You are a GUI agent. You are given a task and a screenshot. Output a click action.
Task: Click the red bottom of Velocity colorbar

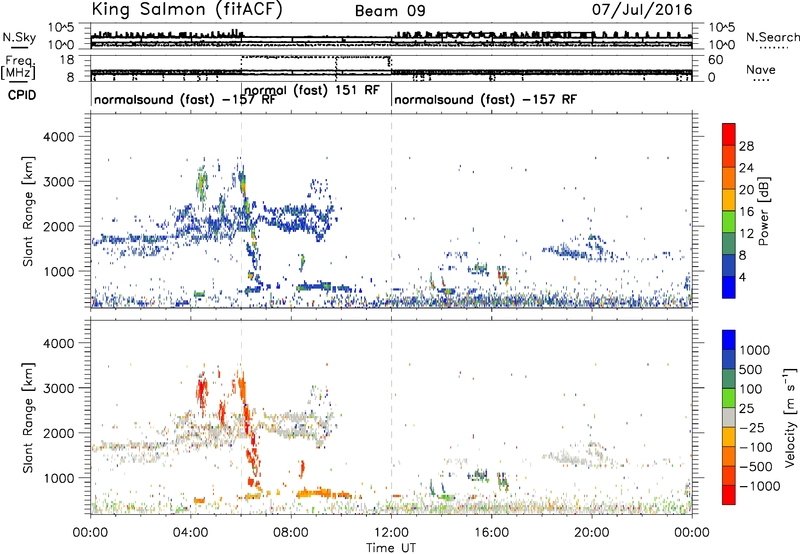(x=729, y=495)
